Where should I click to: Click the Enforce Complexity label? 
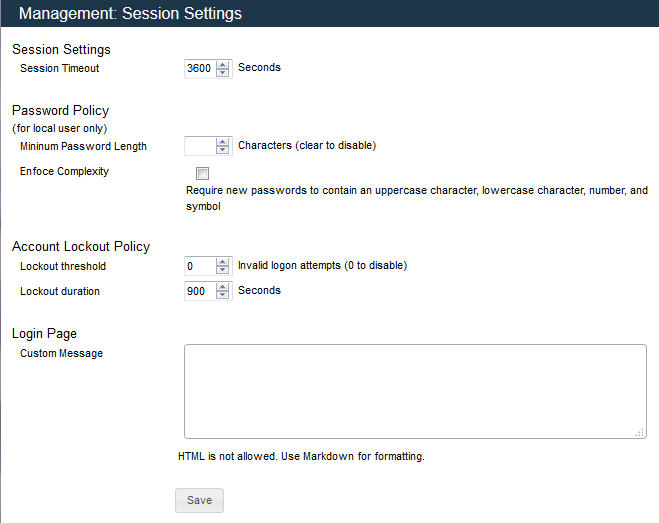(64, 172)
